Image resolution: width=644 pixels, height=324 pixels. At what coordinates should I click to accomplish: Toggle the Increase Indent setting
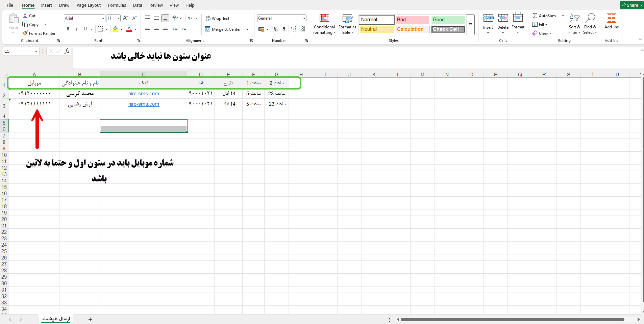pos(184,29)
